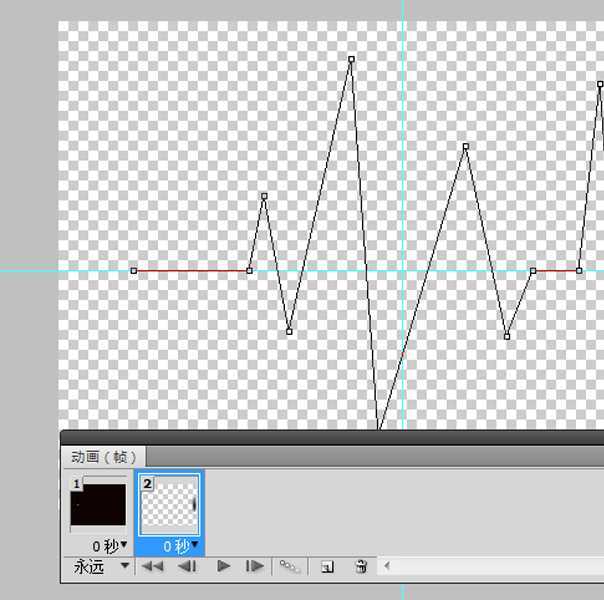Play the frame animation
The width and height of the screenshot is (604, 600).
[223, 566]
